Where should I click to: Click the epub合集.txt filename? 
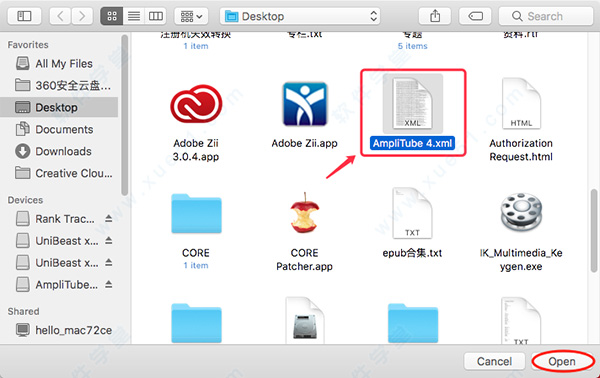coord(412,253)
